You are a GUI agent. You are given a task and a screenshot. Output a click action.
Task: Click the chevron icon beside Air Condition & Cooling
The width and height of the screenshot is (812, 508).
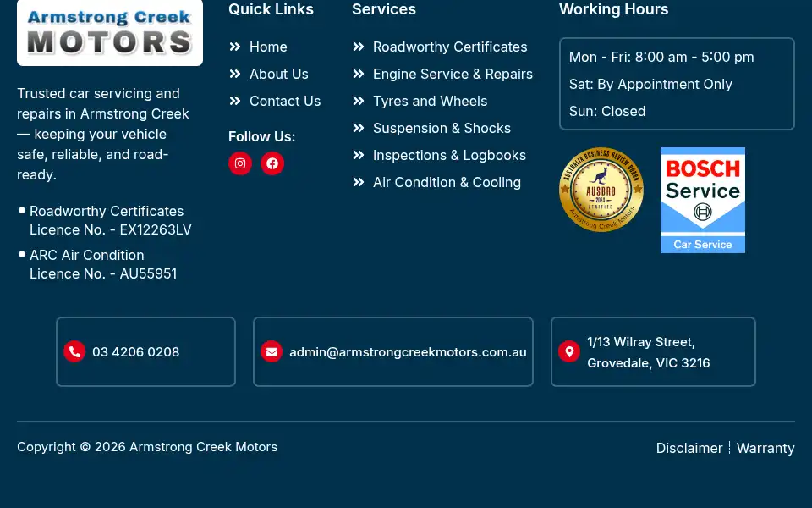pos(359,182)
